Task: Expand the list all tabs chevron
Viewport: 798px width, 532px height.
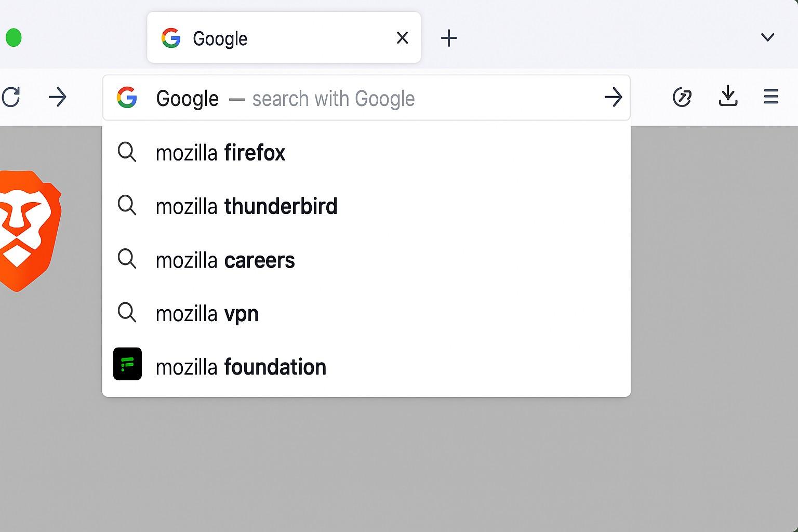Action: [x=767, y=37]
